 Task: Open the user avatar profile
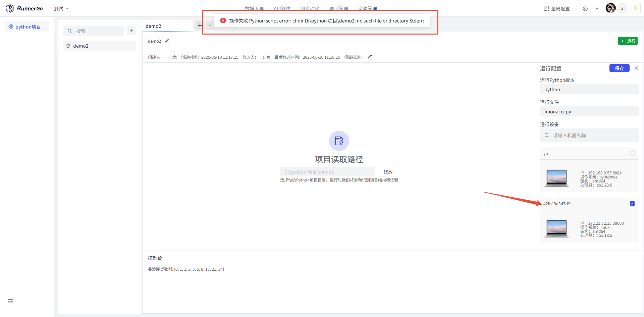point(610,8)
